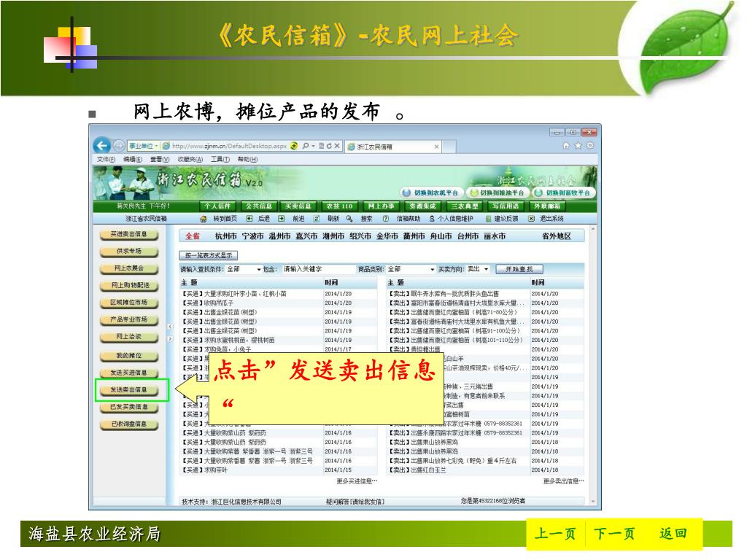Open the 编辑(E) menu
The height and width of the screenshot is (560, 747).
pos(133,160)
